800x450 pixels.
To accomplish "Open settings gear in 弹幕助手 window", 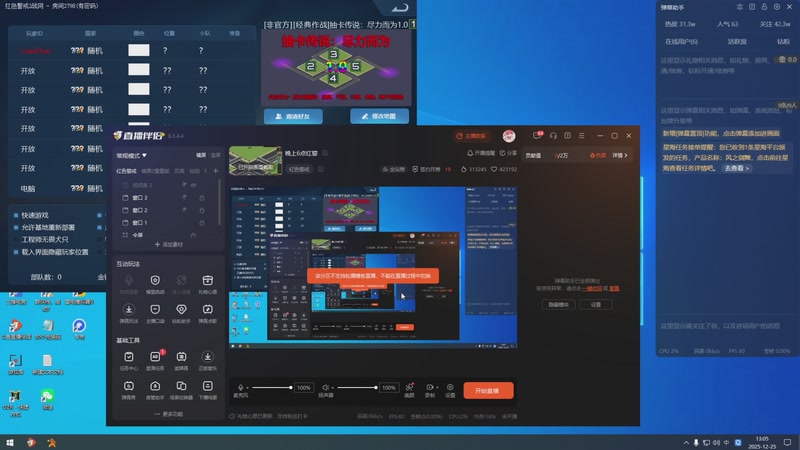I will click(x=777, y=7).
